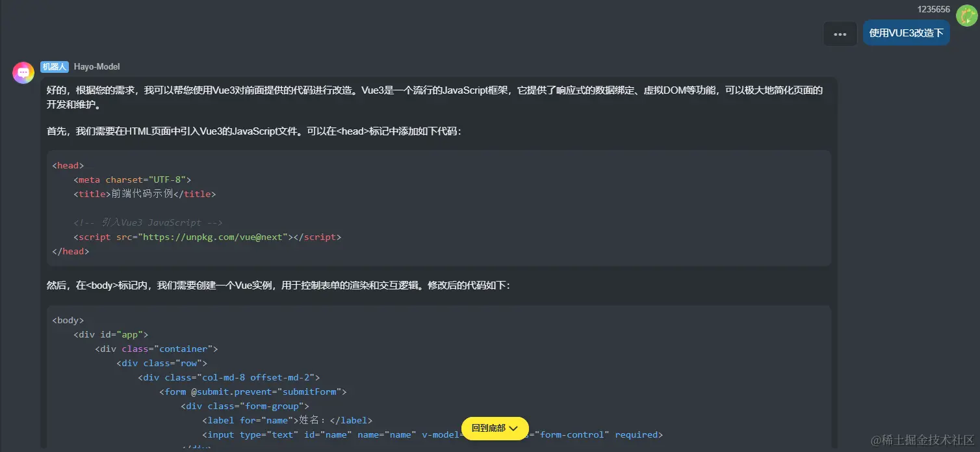
Task: Click the user avatar in top right
Action: coord(967,14)
